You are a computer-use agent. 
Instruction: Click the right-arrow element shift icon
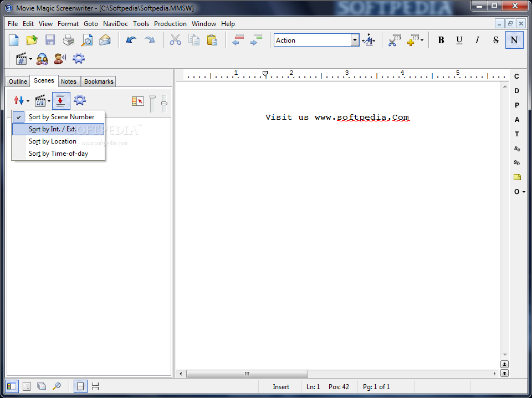tap(257, 40)
